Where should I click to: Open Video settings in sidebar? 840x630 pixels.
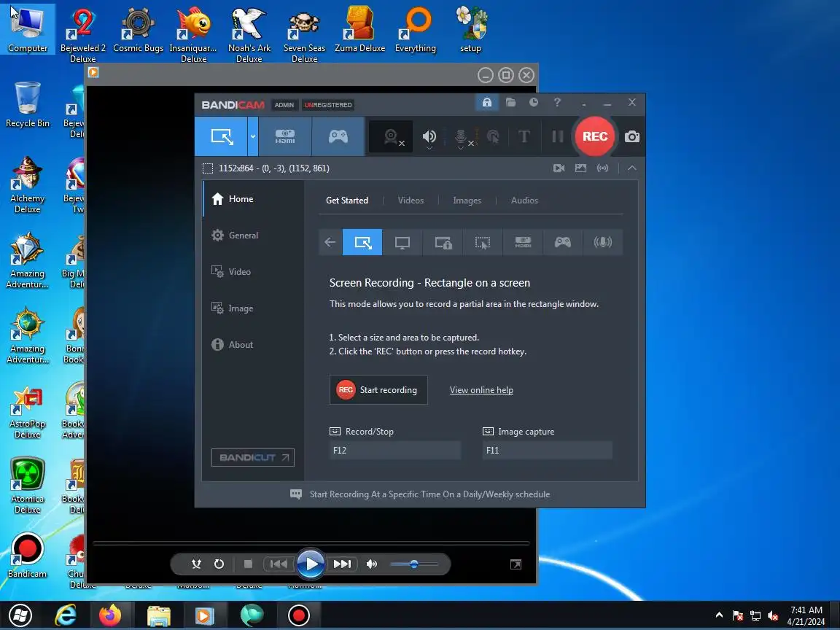[254, 271]
